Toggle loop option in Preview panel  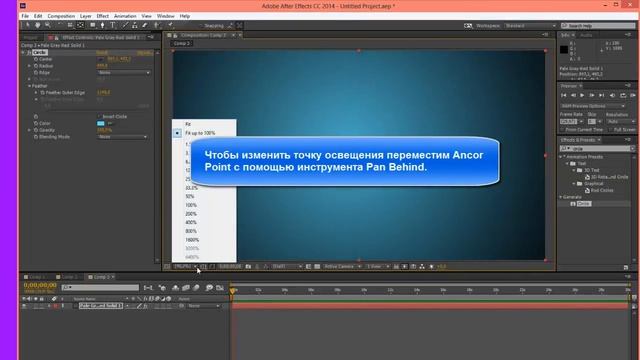coord(623,96)
